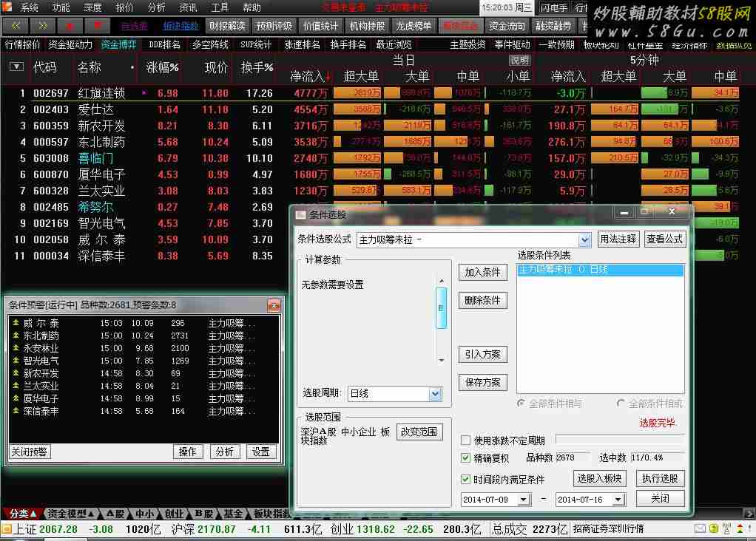Click the 计算参数 vertical scrollbar thumb
756x541 pixels.
(x=442, y=308)
